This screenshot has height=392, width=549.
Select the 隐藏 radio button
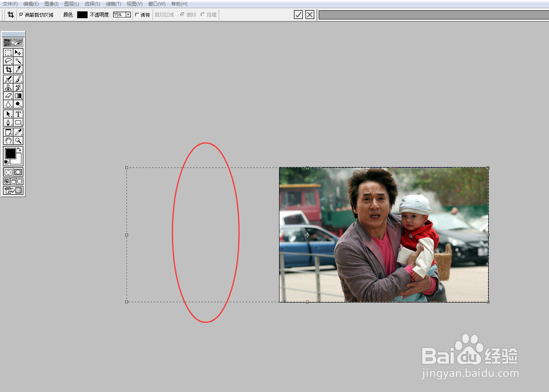click(x=203, y=15)
